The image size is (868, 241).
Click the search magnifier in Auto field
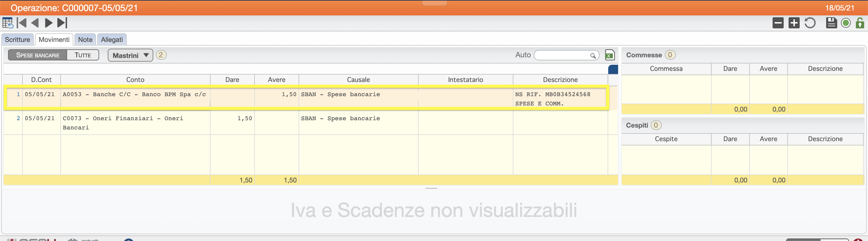(593, 55)
